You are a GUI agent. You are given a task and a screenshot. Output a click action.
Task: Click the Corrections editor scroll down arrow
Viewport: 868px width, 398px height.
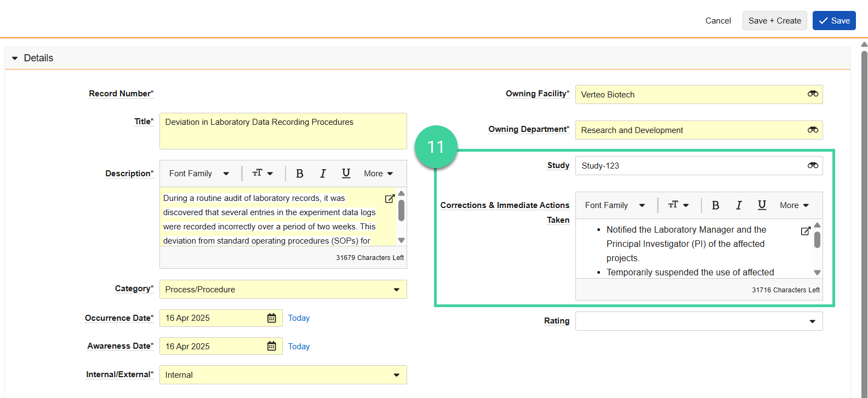point(817,273)
